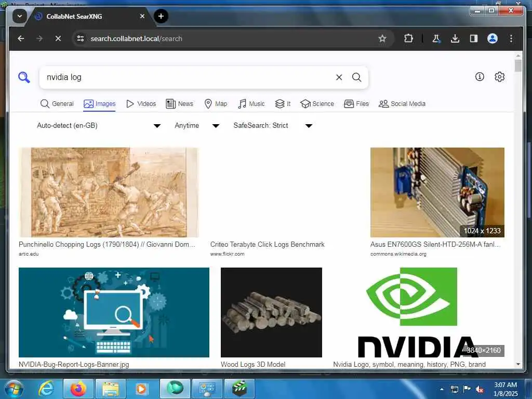Image resolution: width=532 pixels, height=399 pixels.
Task: Open Windows Media Player taskbar icon
Action: (x=142, y=389)
